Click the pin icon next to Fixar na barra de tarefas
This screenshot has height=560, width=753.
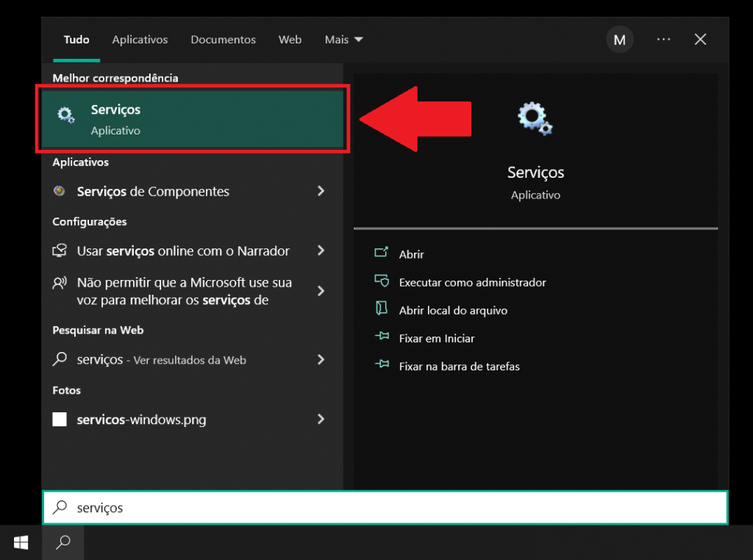tap(382, 365)
